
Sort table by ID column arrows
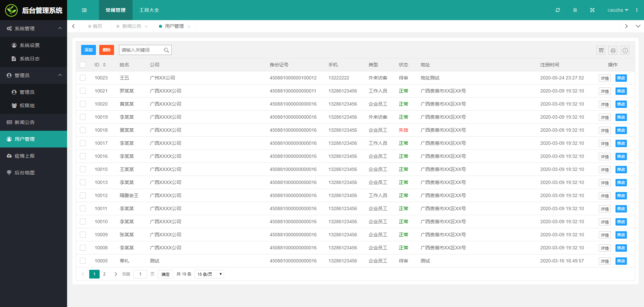104,65
